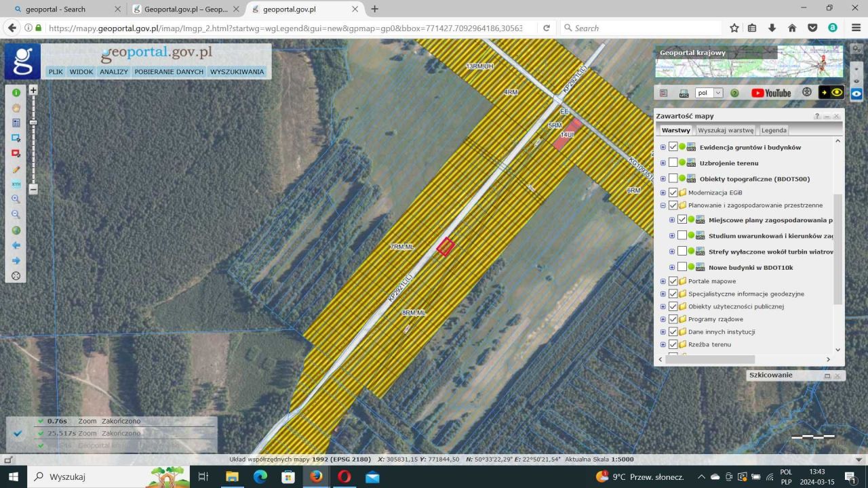Screen dimensions: 868x488
Task: Click the geoportal 'g' logo
Action: pos(22,62)
